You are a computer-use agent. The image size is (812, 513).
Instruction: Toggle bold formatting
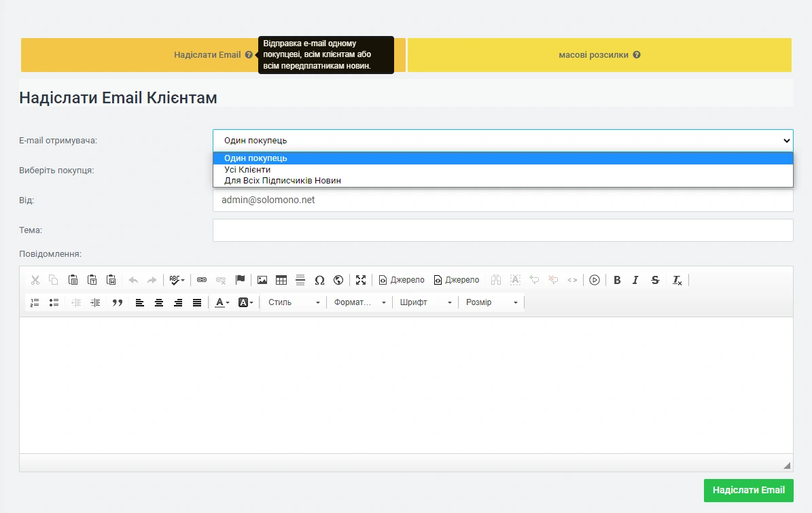[617, 280]
